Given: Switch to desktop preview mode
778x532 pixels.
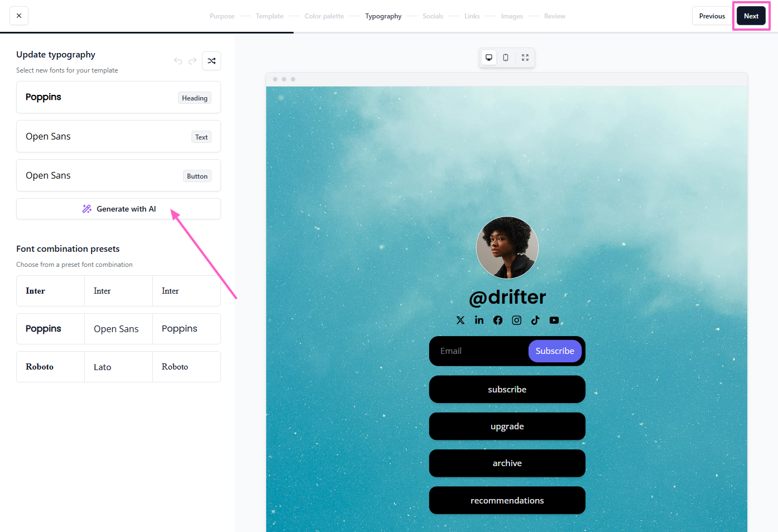Looking at the screenshot, I should tap(489, 57).
